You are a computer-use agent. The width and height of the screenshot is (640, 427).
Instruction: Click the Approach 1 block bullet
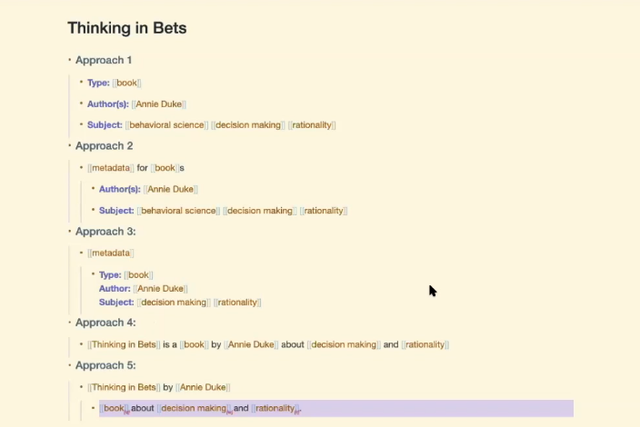[x=70, y=60]
